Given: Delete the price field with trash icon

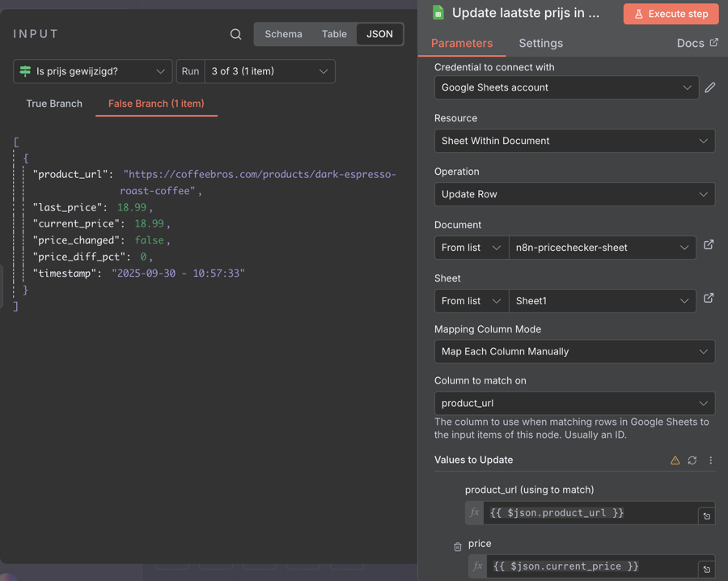Looking at the screenshot, I should (x=458, y=547).
